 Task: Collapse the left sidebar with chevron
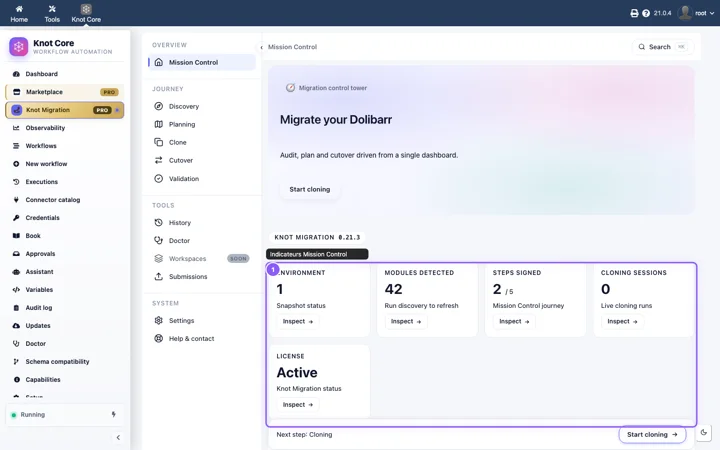pyautogui.click(x=118, y=438)
